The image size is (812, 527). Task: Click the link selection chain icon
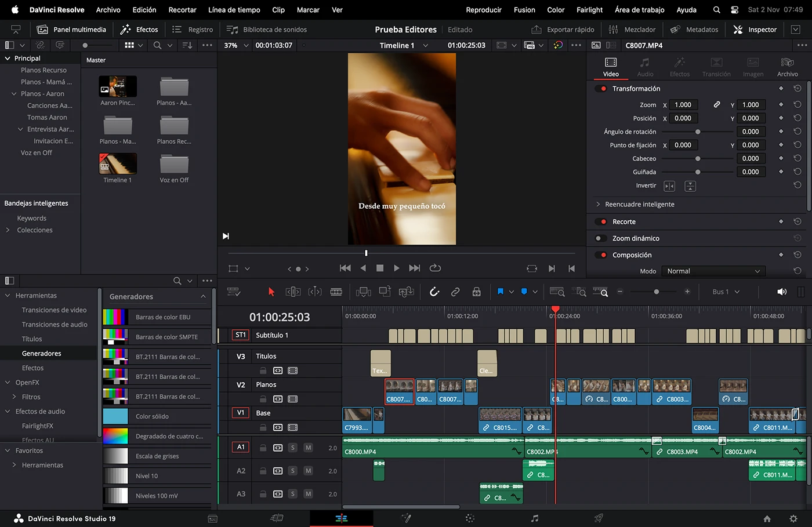coord(455,292)
